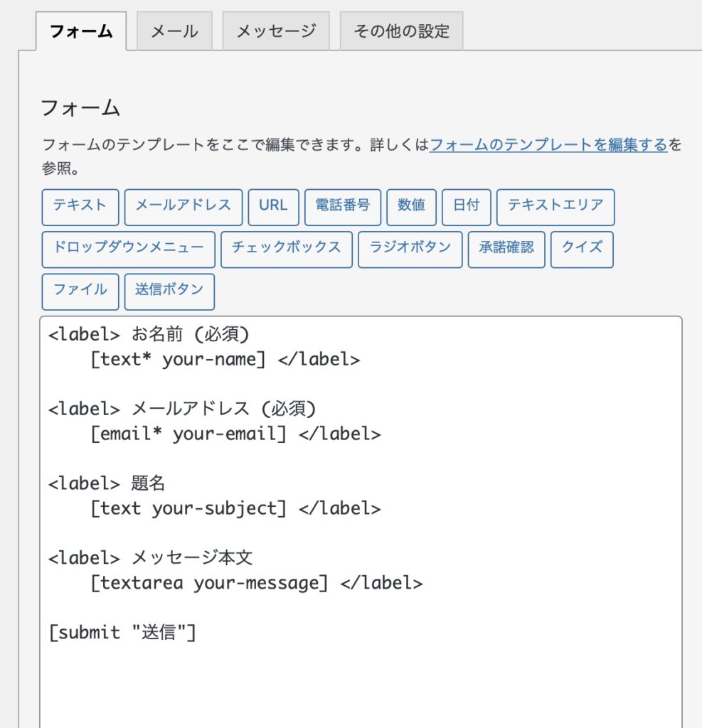Click the フォーム tab

81,31
